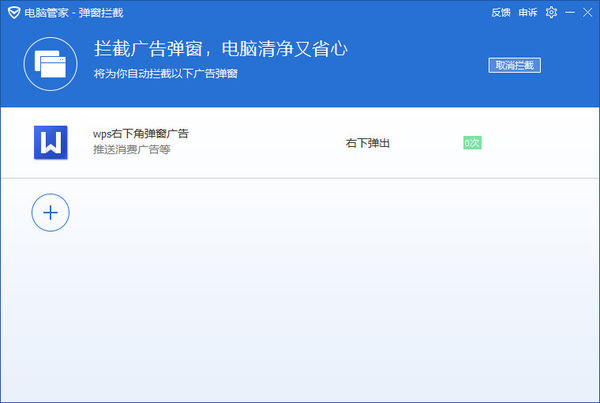Open the 反馈 feedback link
Viewport: 600px width, 403px height.
coord(501,13)
